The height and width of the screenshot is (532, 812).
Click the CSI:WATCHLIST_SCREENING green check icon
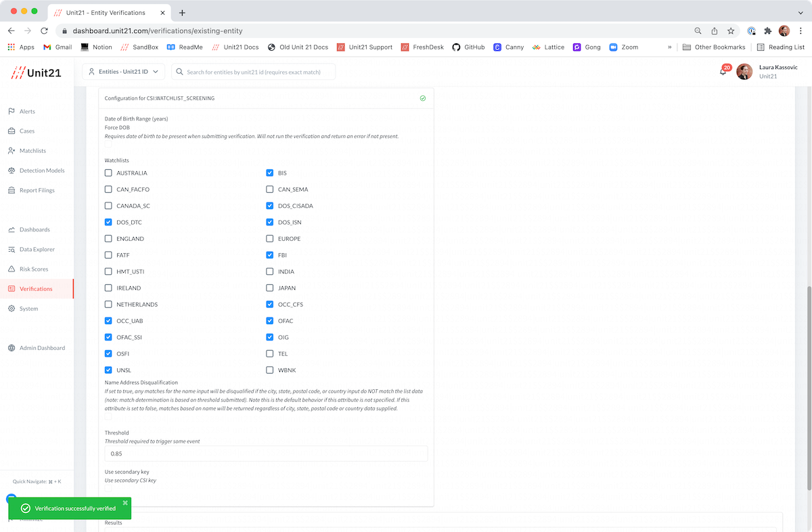[423, 98]
